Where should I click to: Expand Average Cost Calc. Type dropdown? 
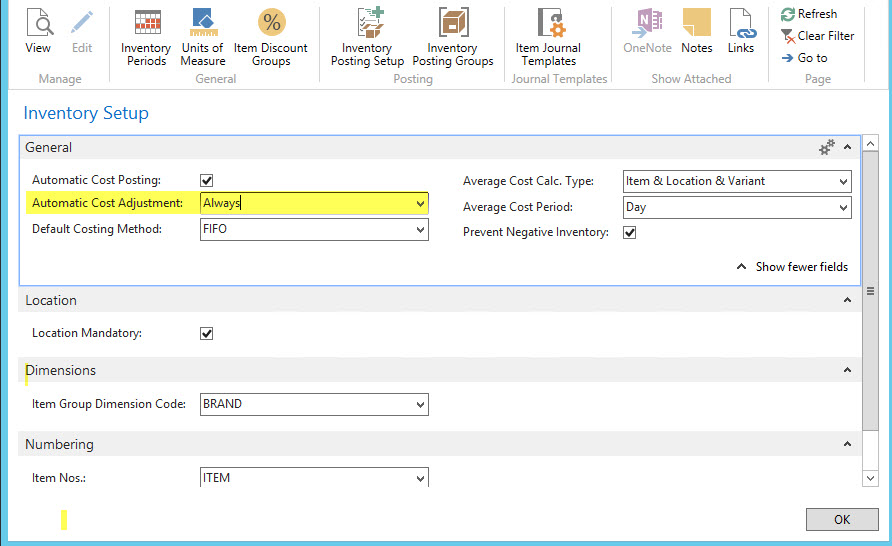tap(844, 182)
